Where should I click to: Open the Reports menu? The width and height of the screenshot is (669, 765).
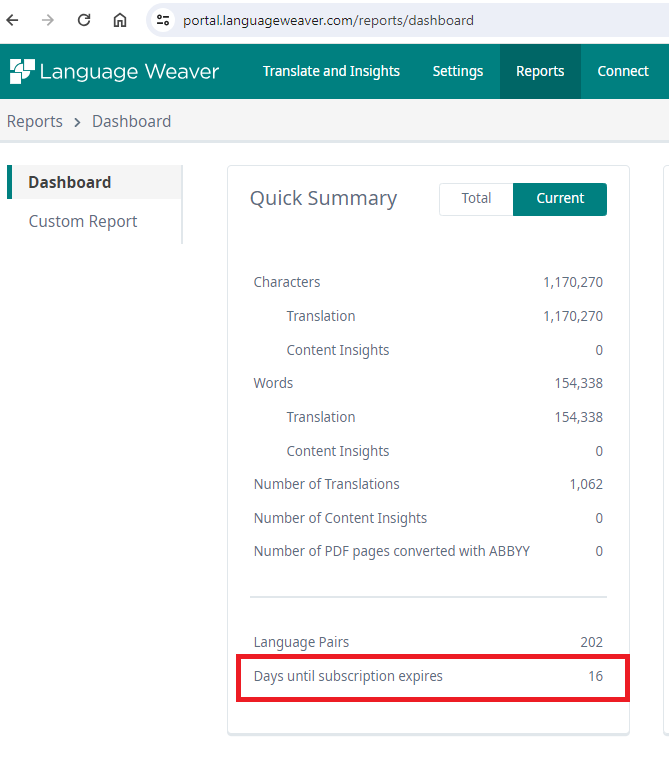coord(540,71)
